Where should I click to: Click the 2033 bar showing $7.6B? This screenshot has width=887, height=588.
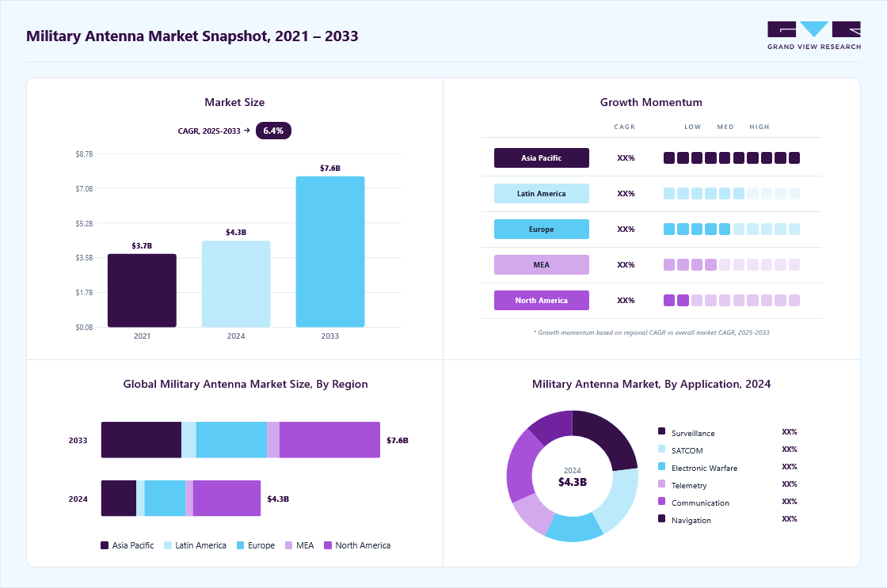(329, 252)
